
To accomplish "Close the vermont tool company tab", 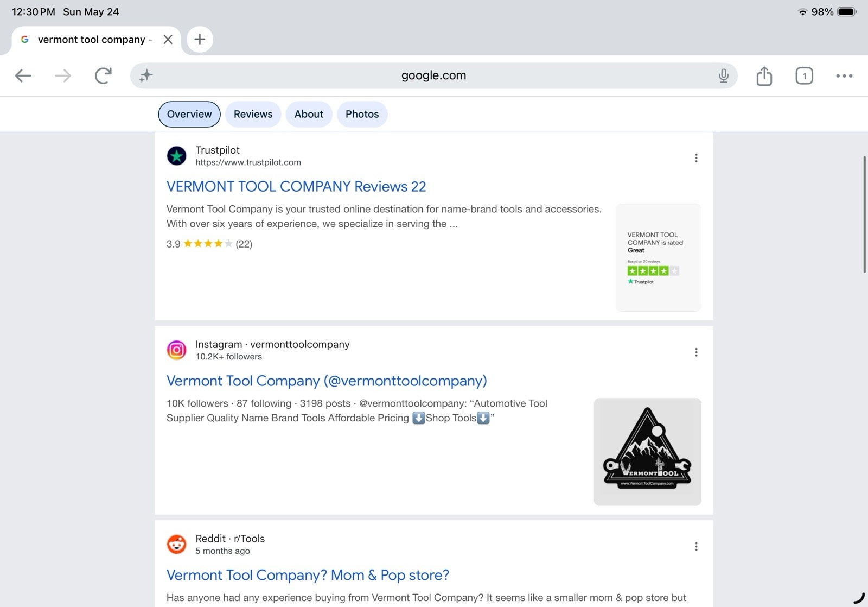I will point(168,39).
